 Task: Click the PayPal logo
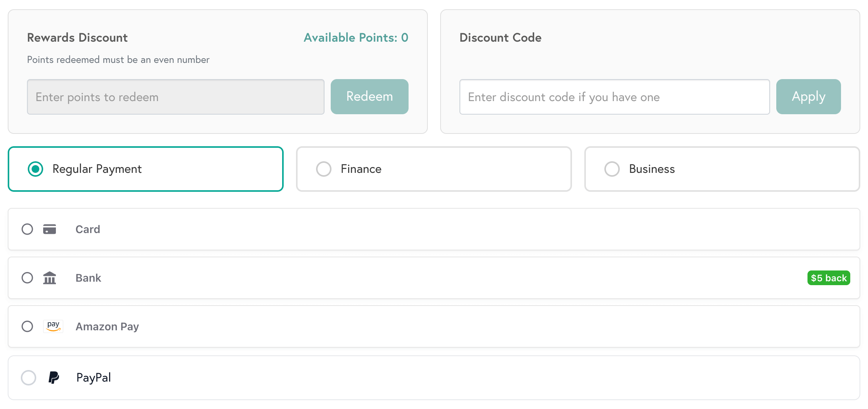tap(54, 377)
